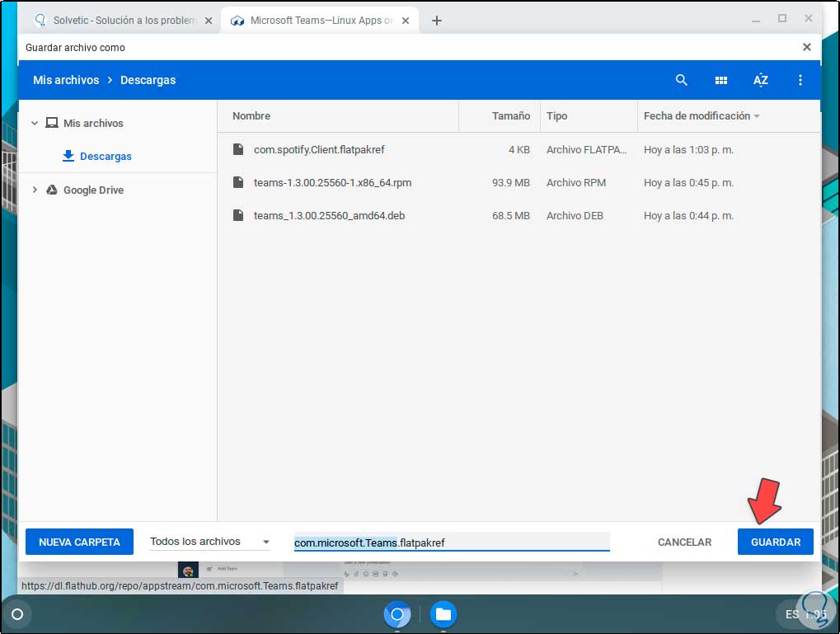This screenshot has width=840, height=634.
Task: Toggle sort arrow on Fecha de modificación
Action: coord(757,116)
